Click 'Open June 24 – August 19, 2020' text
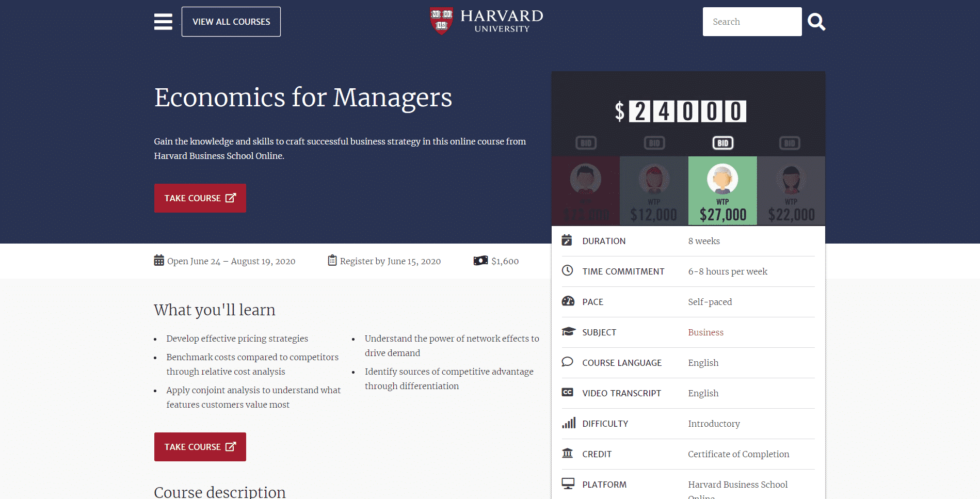980x499 pixels. 231,261
